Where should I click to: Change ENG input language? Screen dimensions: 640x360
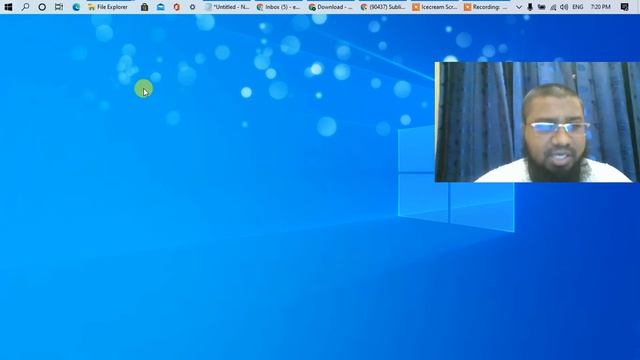pos(578,7)
